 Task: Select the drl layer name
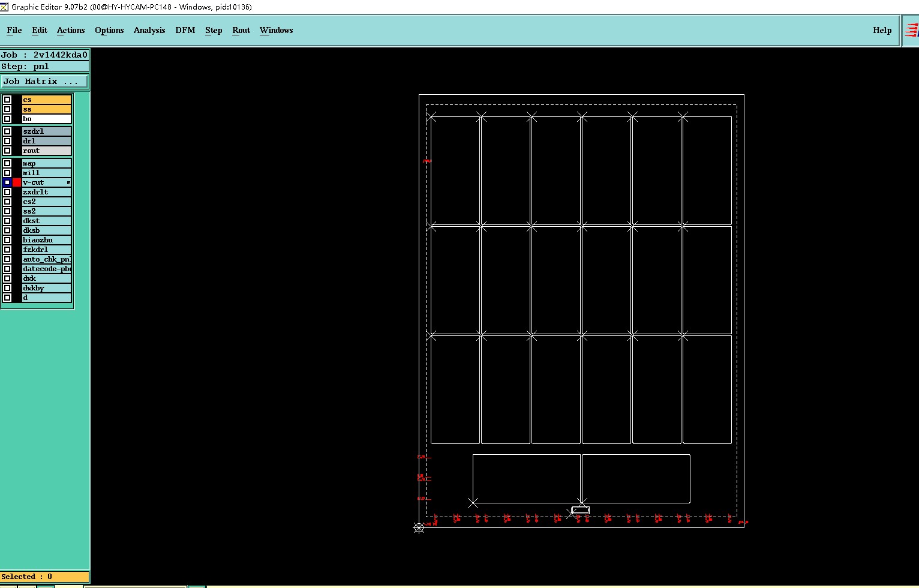(x=47, y=141)
